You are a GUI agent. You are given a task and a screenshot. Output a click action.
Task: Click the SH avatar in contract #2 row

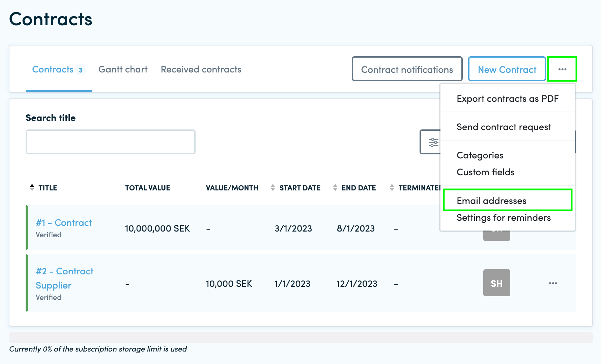[x=496, y=283]
